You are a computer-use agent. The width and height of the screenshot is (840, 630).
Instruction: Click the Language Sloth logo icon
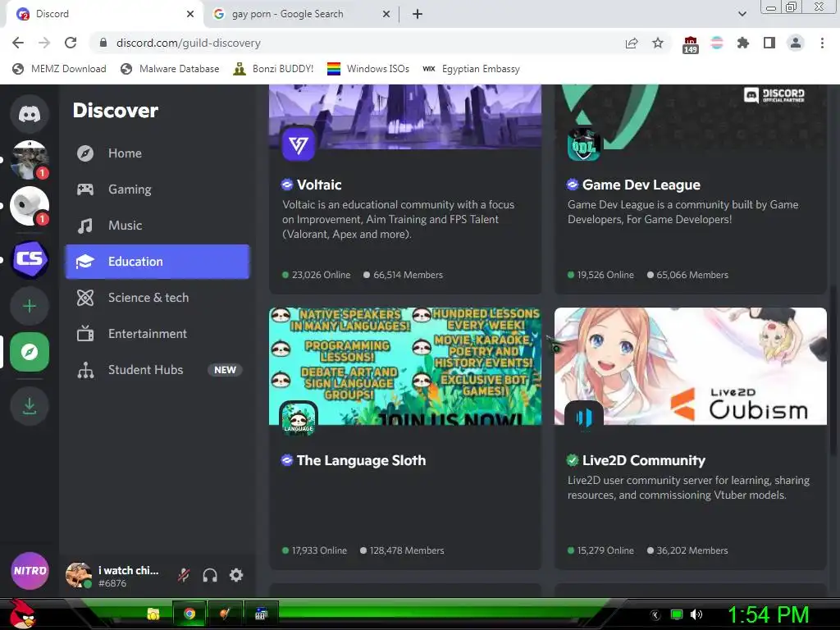point(299,419)
